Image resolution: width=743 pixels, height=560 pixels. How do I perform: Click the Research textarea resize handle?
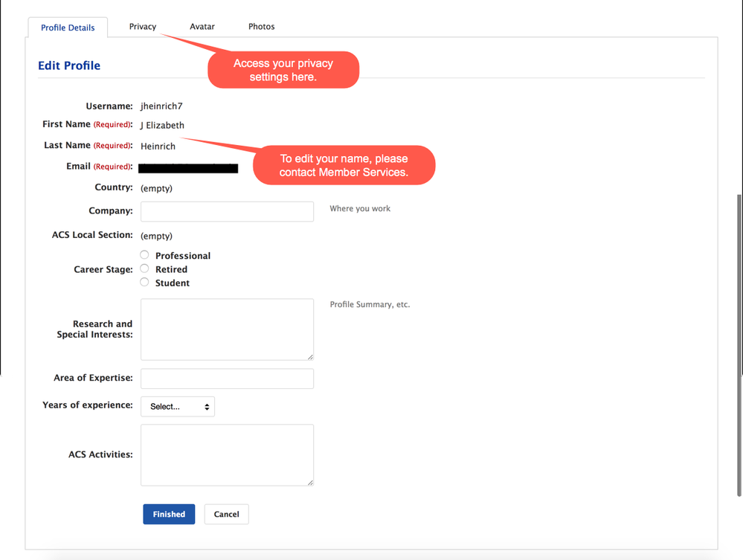click(x=310, y=357)
